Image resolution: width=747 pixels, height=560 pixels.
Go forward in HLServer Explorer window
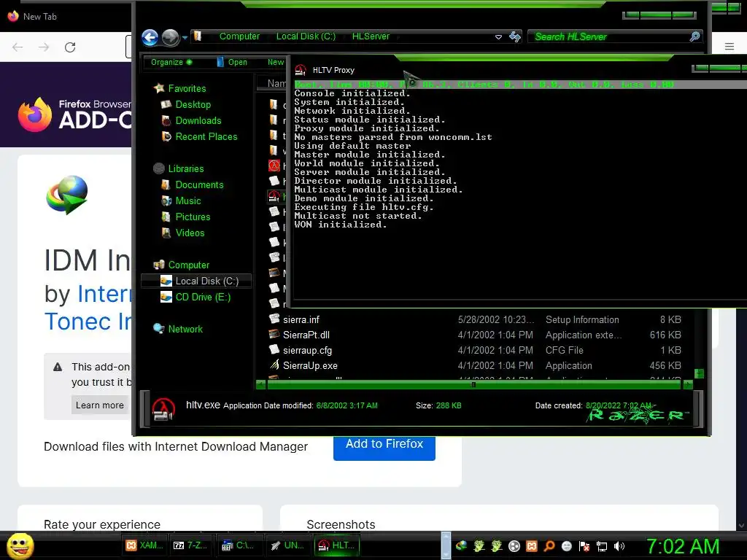[x=171, y=37]
